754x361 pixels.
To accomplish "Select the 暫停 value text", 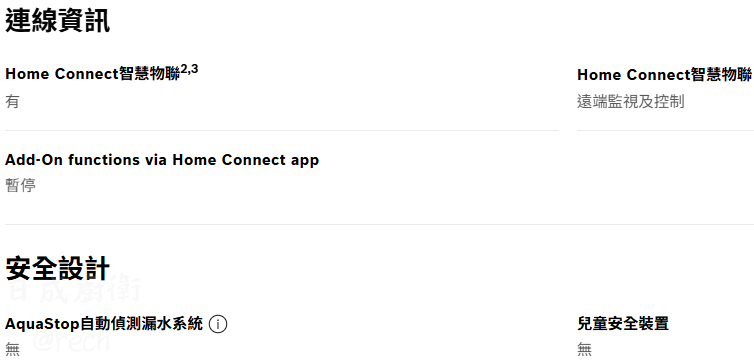I will coord(20,185).
